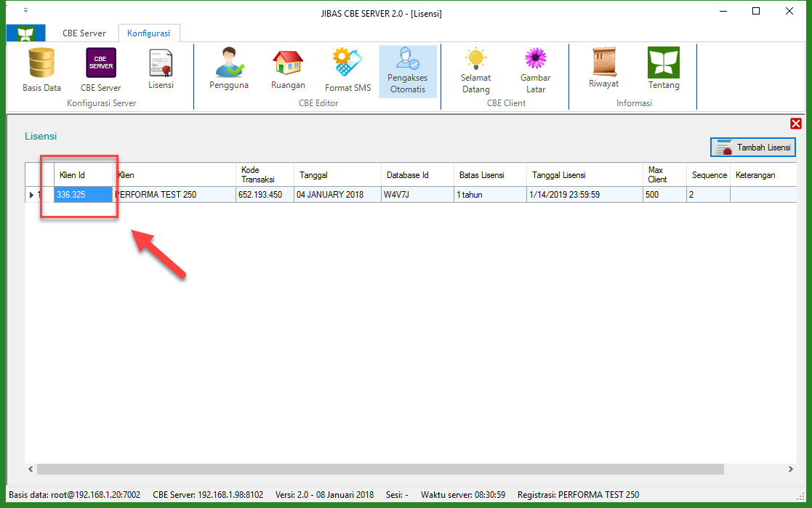
Task: Open the Selamat Datang client settings
Action: click(475, 69)
